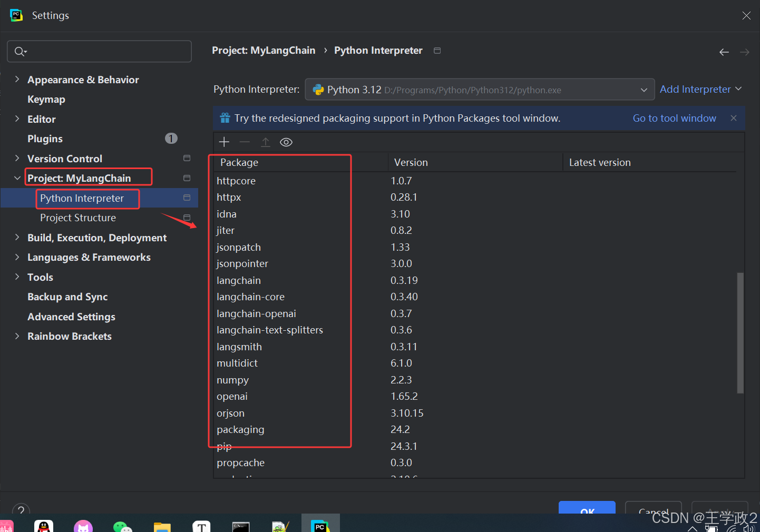This screenshot has width=760, height=532.
Task: Open the terminal taskbar icon
Action: point(241,526)
